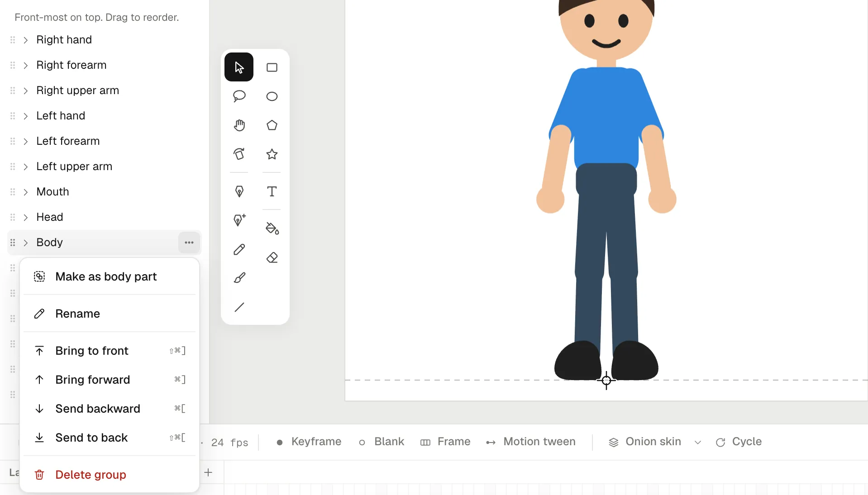Choose Bring to front
This screenshot has width=868, height=495.
[110, 351]
